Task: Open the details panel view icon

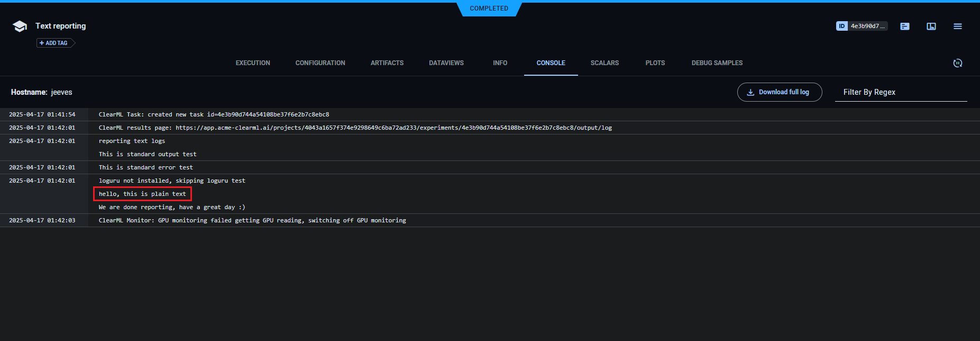Action: click(931, 26)
